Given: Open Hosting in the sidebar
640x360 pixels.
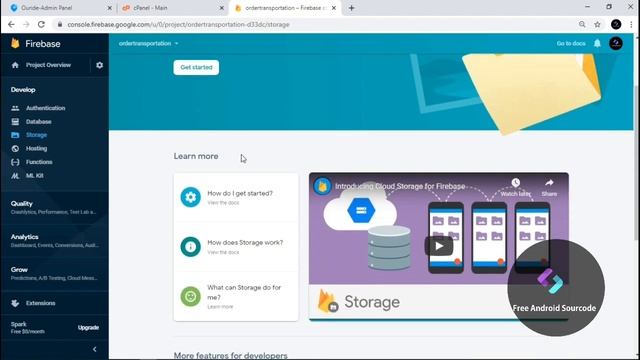Looking at the screenshot, I should point(37,149).
